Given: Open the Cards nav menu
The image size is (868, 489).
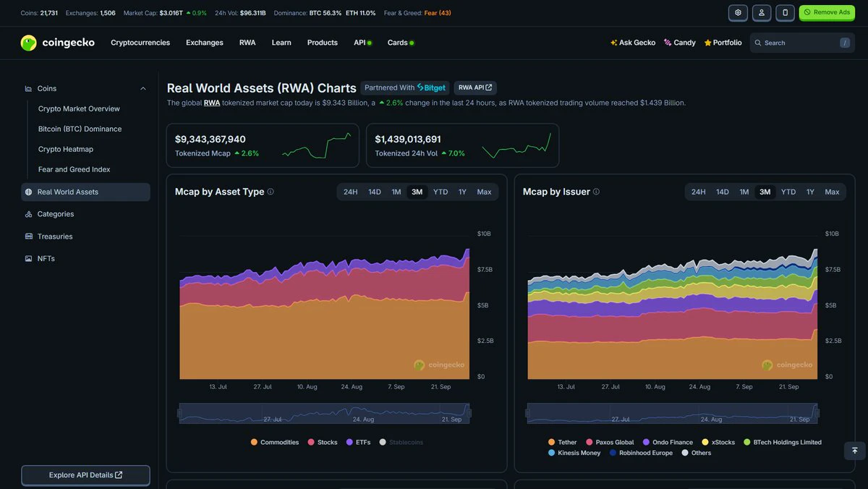Looking at the screenshot, I should pos(401,43).
